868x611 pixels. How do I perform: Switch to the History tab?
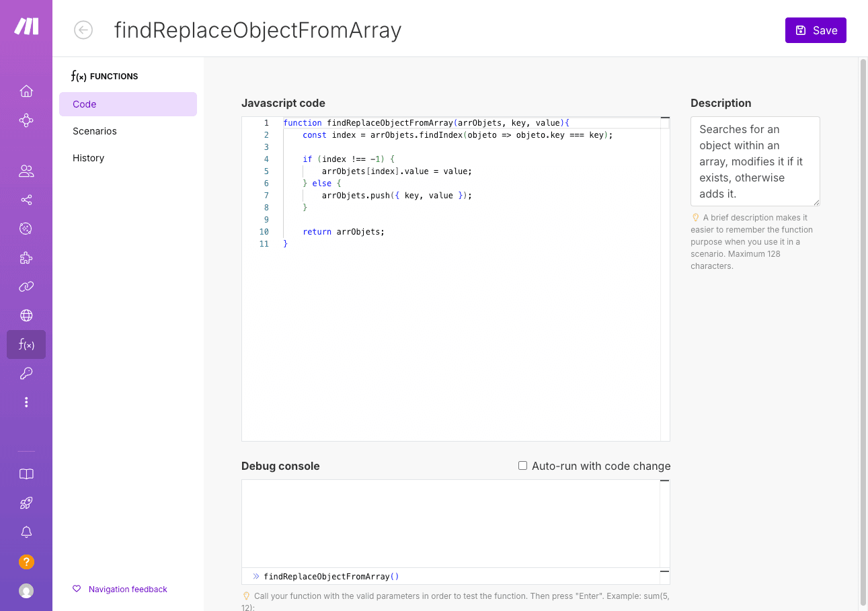[88, 157]
